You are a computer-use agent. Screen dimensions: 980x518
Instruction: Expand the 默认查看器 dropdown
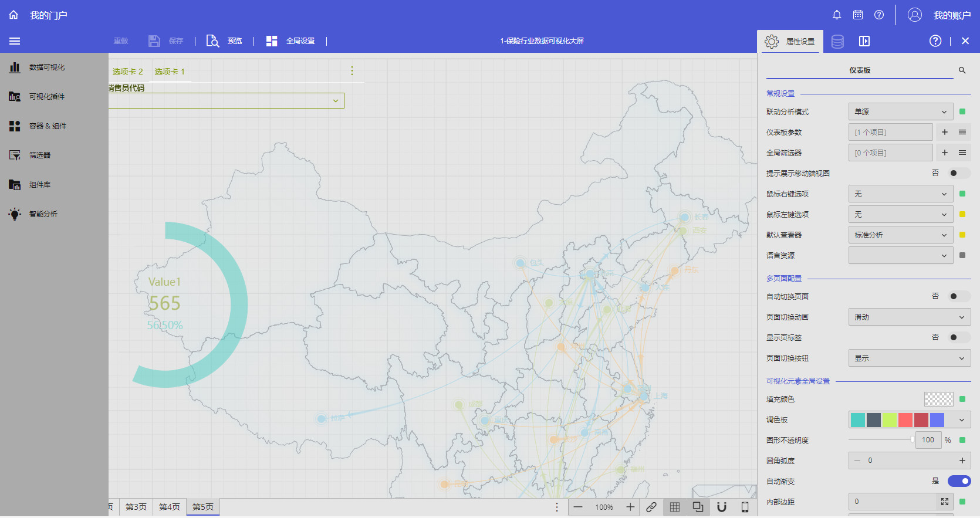(x=900, y=235)
